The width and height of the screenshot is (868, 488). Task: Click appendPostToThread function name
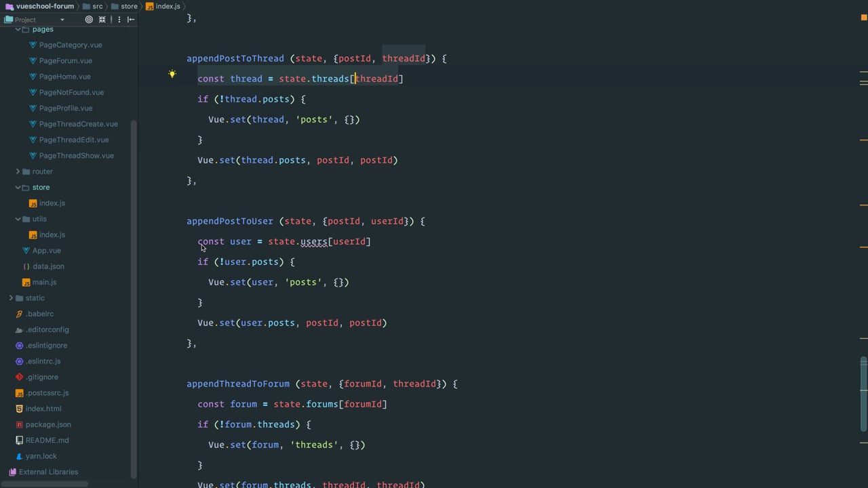tap(235, 58)
